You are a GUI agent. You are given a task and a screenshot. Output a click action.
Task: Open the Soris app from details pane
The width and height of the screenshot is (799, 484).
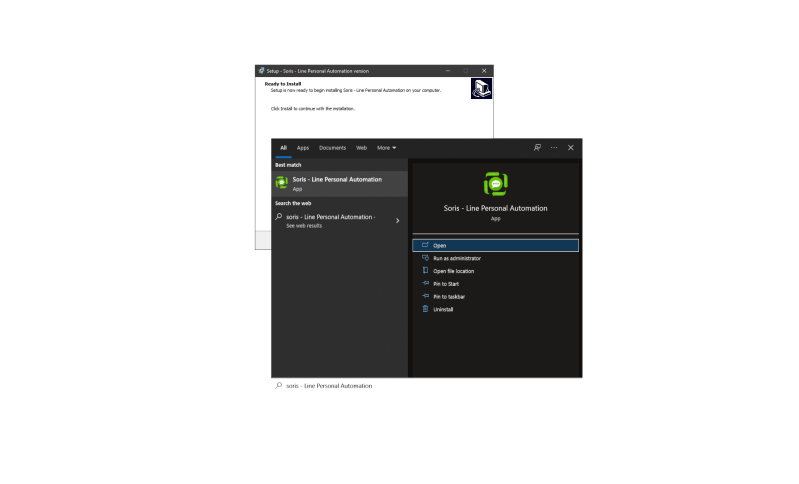click(x=495, y=246)
